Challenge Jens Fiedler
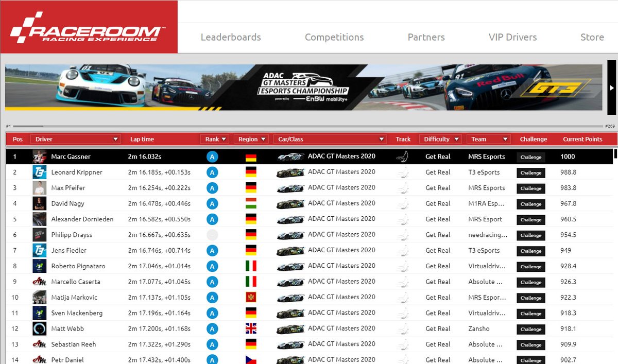Image resolution: width=618 pixels, height=364 pixels. (x=531, y=251)
